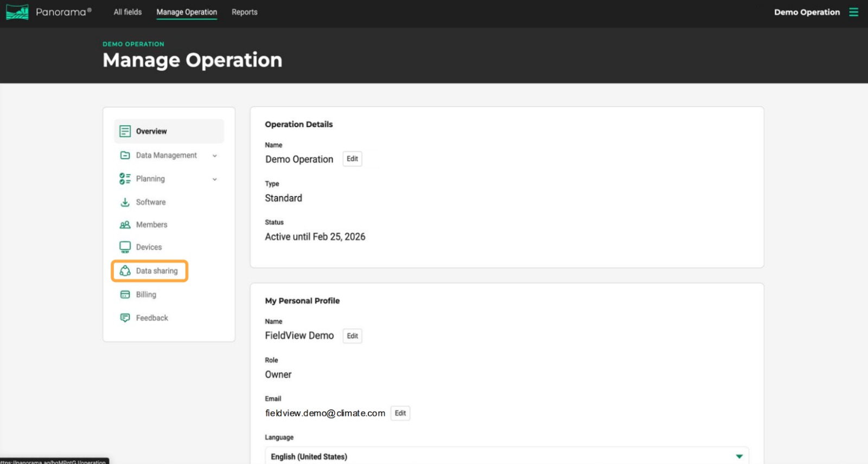Edit the profile email address
Image resolution: width=868 pixels, height=464 pixels.
400,413
